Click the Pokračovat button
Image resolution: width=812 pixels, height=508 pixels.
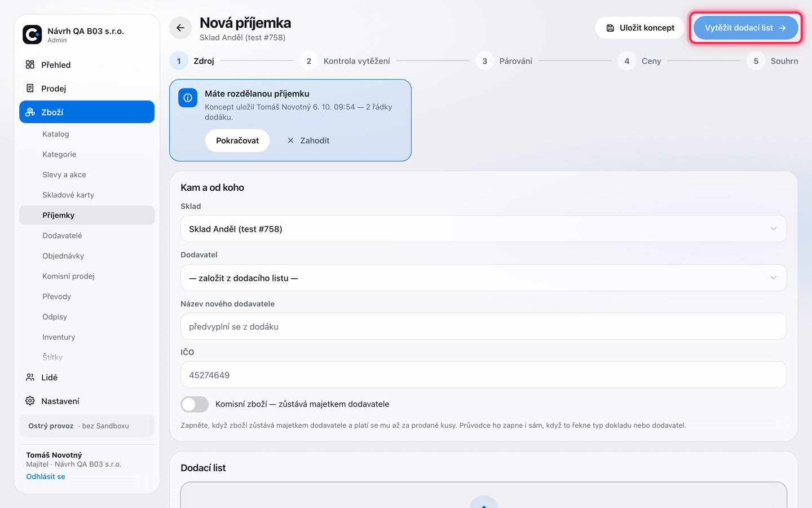point(237,141)
